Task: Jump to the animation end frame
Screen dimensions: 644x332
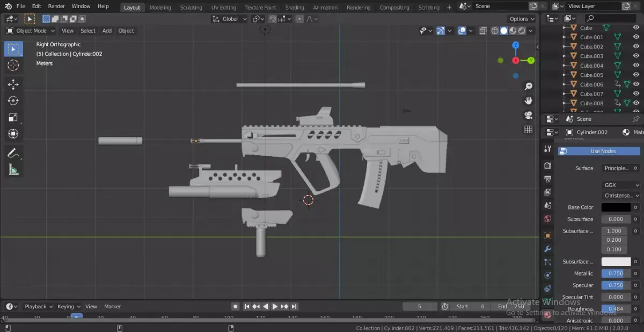Action: click(x=294, y=306)
